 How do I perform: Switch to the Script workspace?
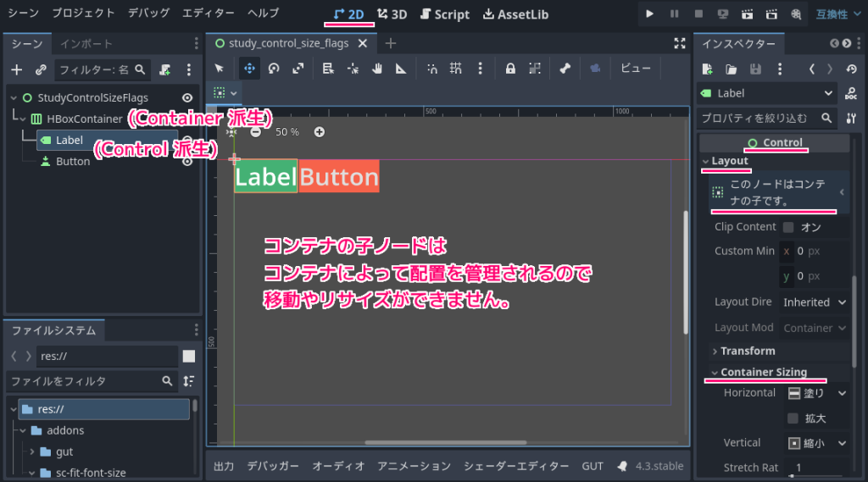click(x=444, y=14)
